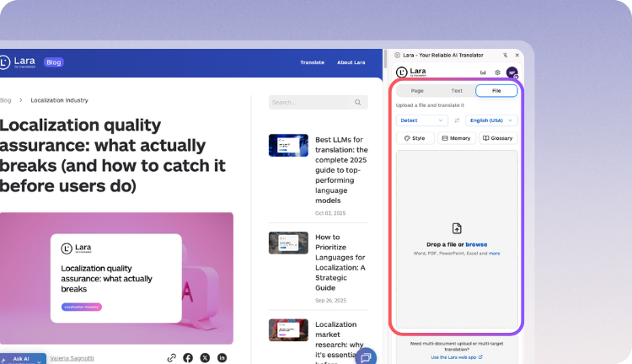Open the floating chat bubble
Image resolution: width=632 pixels, height=364 pixels.
pyautogui.click(x=366, y=356)
